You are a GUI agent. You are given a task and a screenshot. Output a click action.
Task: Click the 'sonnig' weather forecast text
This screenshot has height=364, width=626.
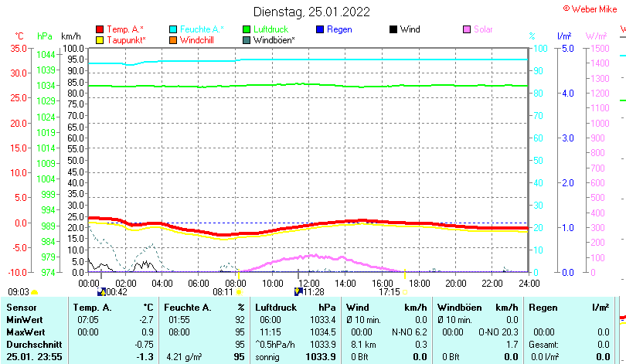267,357
